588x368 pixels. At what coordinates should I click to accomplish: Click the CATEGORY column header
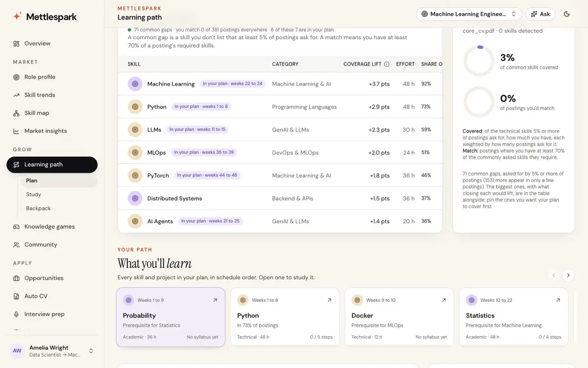pos(285,64)
